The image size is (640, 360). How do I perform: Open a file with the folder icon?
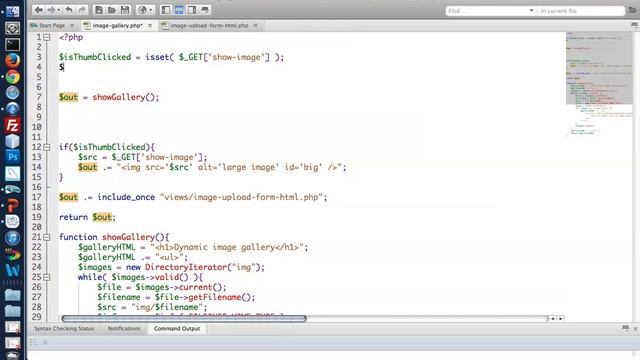point(111,10)
